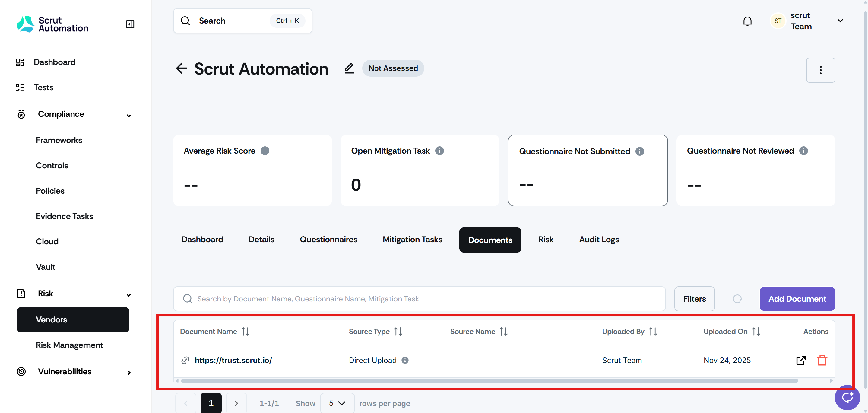Collapse the Compliance sidebar section
Screen dimensions: 868x413
(x=129, y=115)
